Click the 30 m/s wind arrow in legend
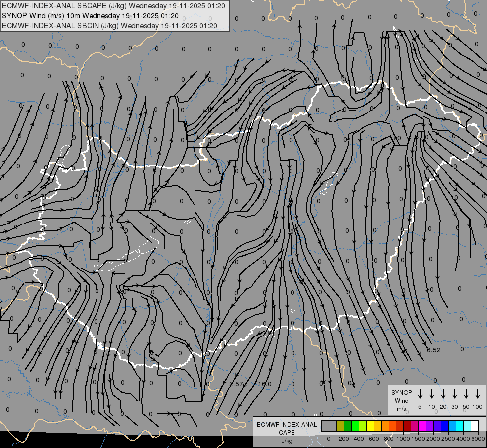 point(454,393)
